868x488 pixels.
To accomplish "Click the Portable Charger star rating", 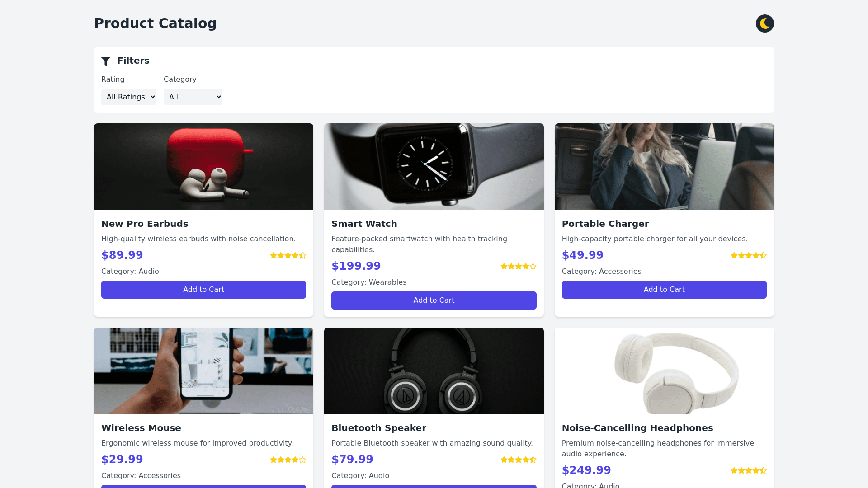I will (x=749, y=255).
